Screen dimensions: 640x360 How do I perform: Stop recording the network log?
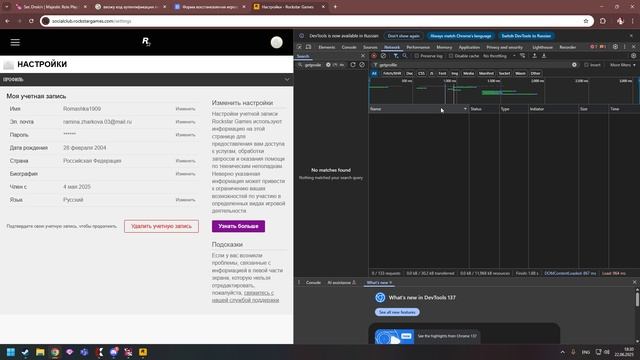click(x=374, y=56)
